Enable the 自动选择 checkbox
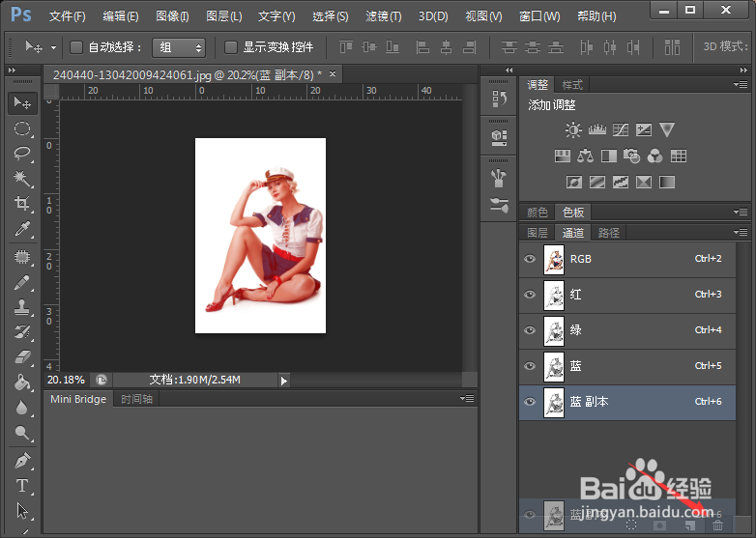756x538 pixels. click(76, 47)
